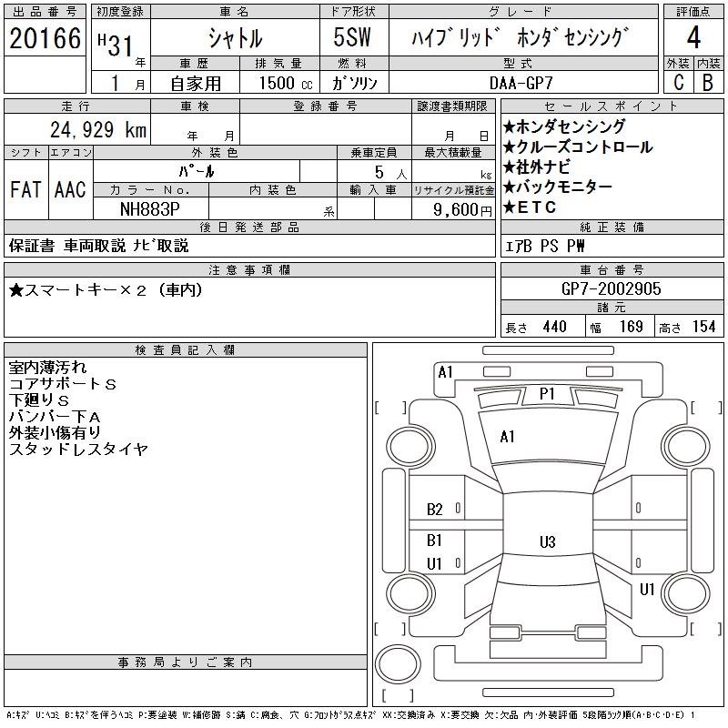Click genuine equipment エアB PS PW
The width and height of the screenshot is (728, 728).
click(544, 246)
